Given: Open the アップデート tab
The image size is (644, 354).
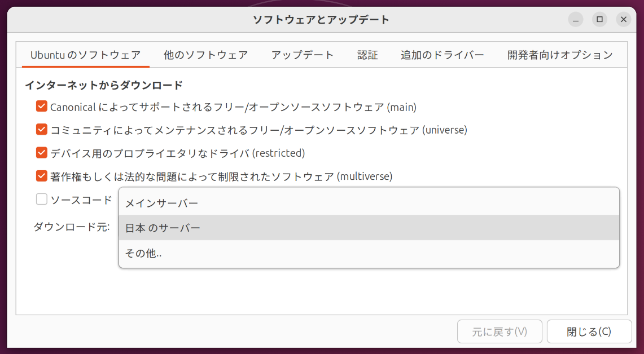Looking at the screenshot, I should [302, 55].
